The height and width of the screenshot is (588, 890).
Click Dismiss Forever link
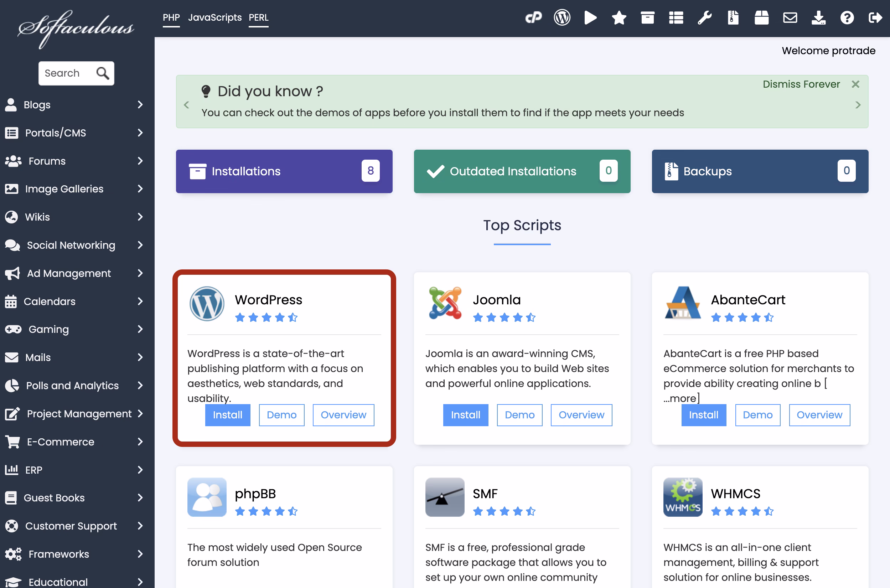click(801, 84)
